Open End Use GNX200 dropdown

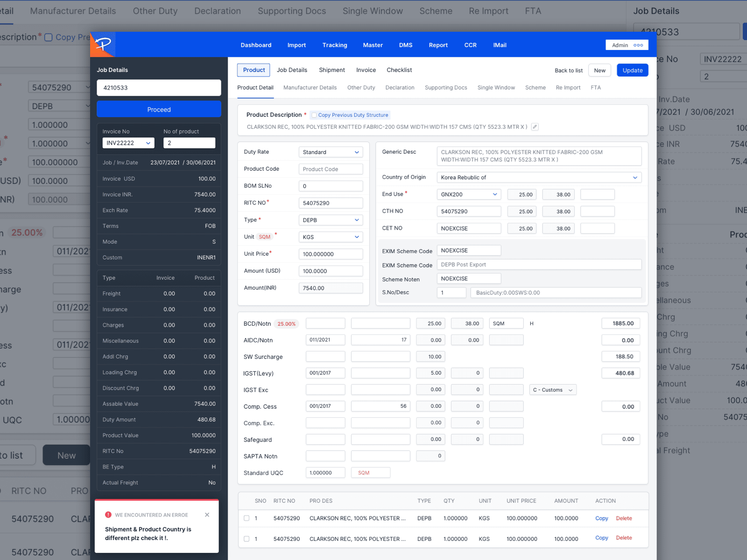(469, 194)
